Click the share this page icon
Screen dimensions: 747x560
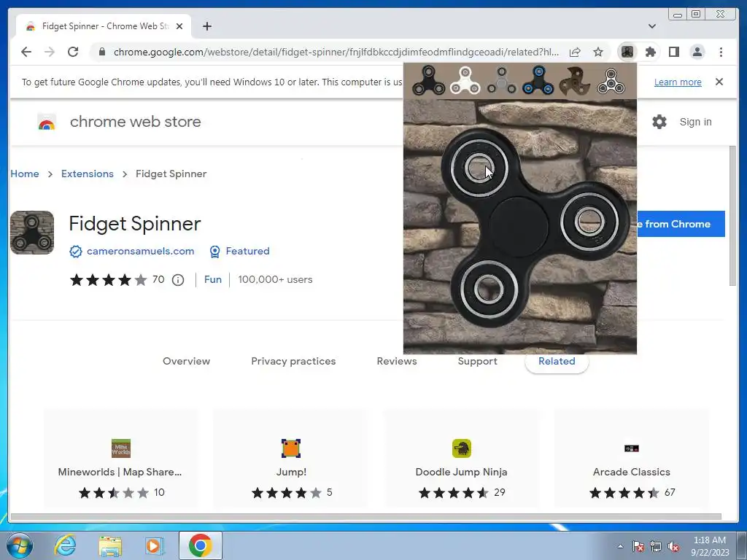[575, 52]
